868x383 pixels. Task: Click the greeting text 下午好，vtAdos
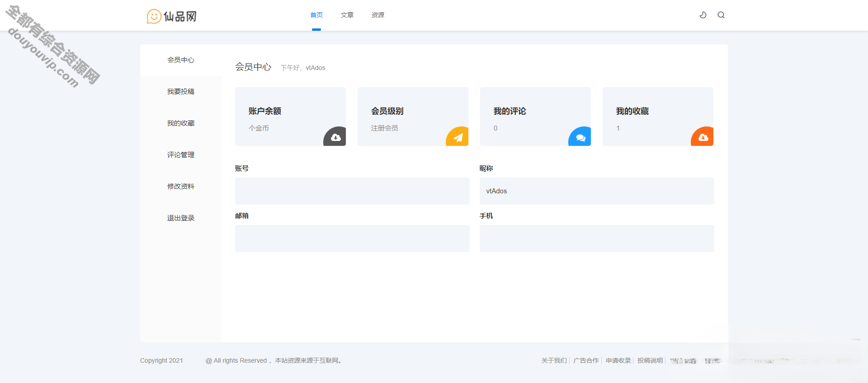303,68
